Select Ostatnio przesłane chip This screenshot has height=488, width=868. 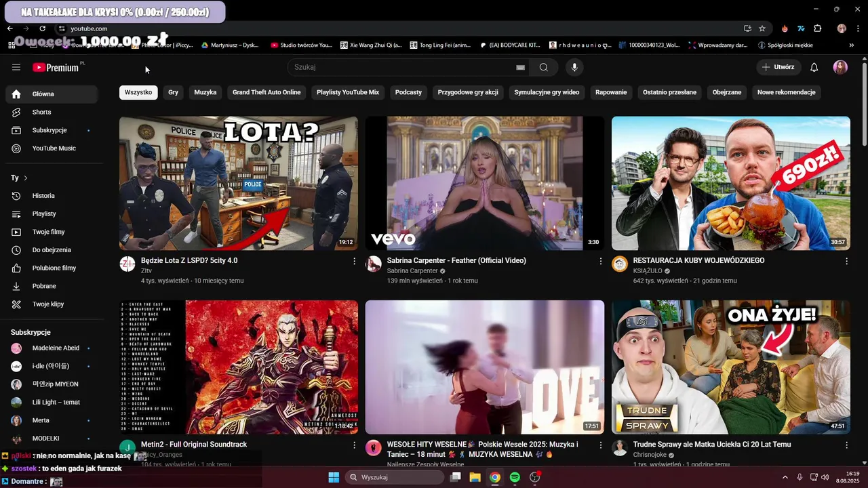(x=669, y=92)
